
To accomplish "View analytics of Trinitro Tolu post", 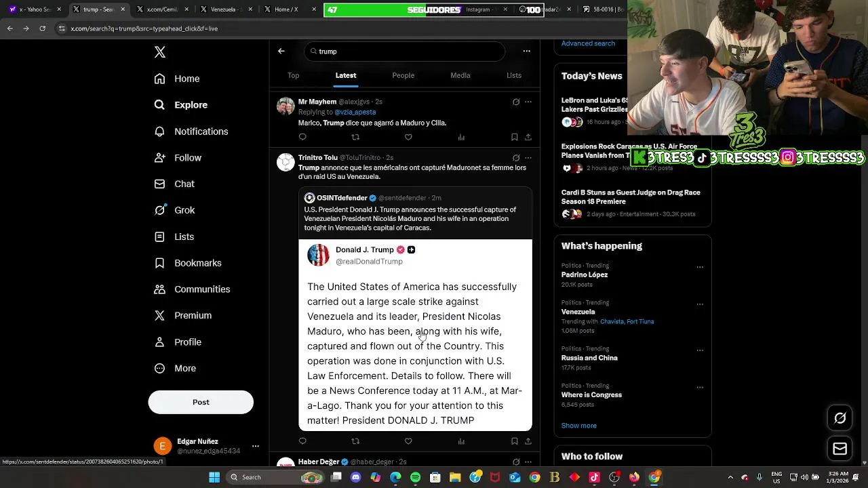I will (461, 441).
